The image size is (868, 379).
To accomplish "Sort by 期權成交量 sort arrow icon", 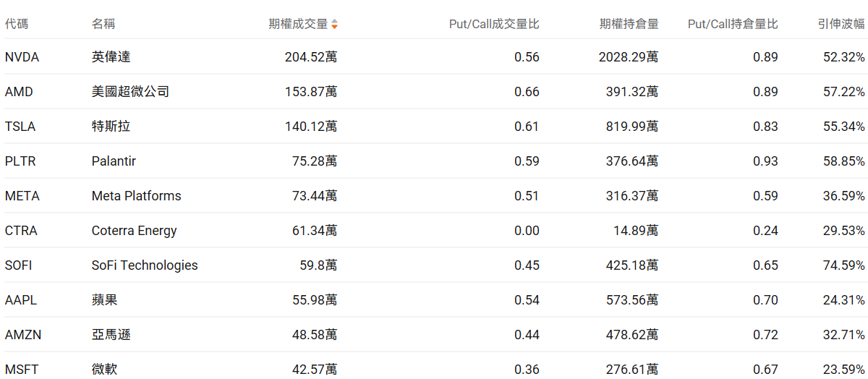I will [x=334, y=25].
